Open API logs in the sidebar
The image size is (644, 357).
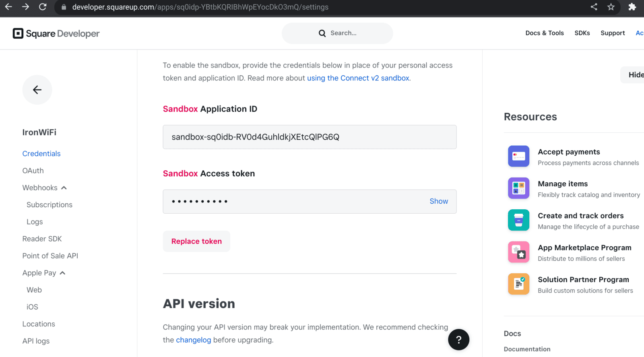36,341
